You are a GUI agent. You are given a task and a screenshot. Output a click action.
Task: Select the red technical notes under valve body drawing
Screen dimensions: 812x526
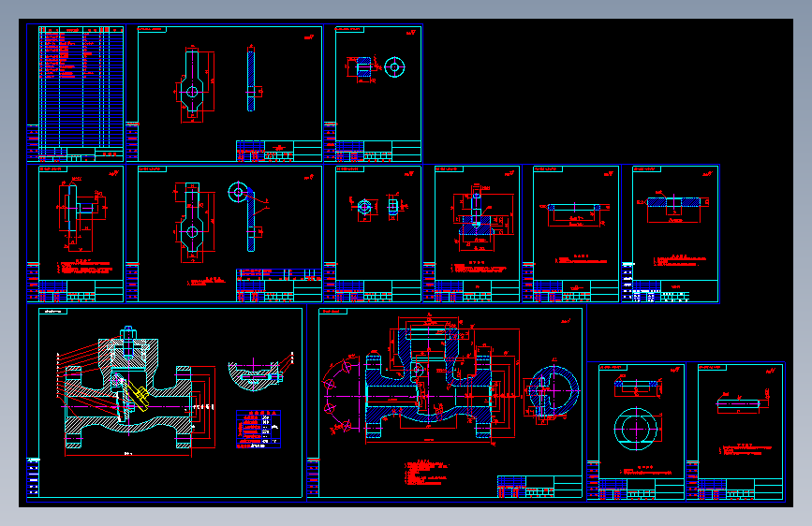pos(426,472)
